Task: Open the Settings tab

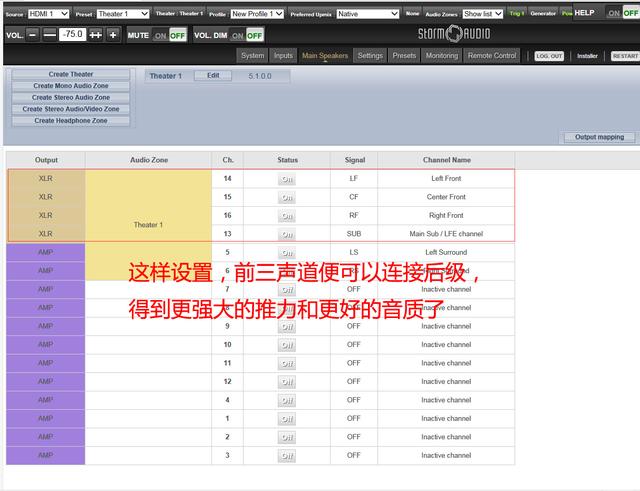Action: tap(370, 56)
